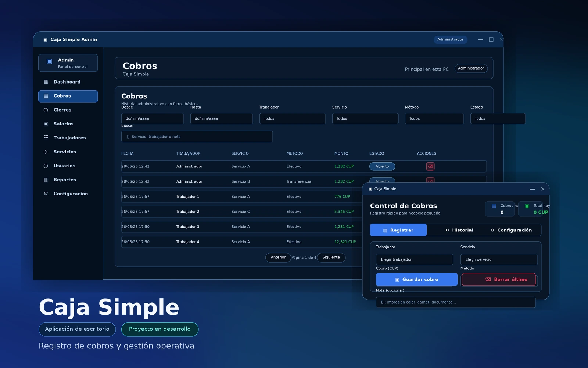Click the Usuarios circle icon

(x=46, y=166)
